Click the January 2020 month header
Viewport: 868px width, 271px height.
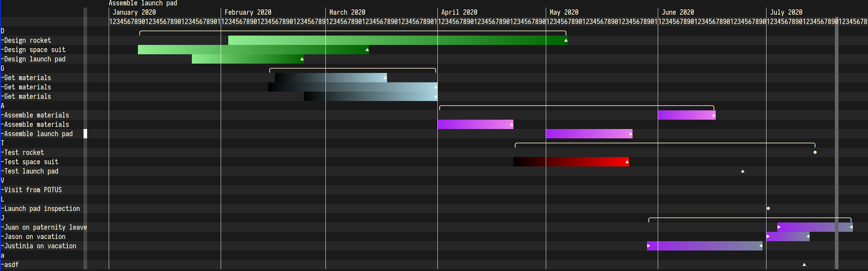134,12
